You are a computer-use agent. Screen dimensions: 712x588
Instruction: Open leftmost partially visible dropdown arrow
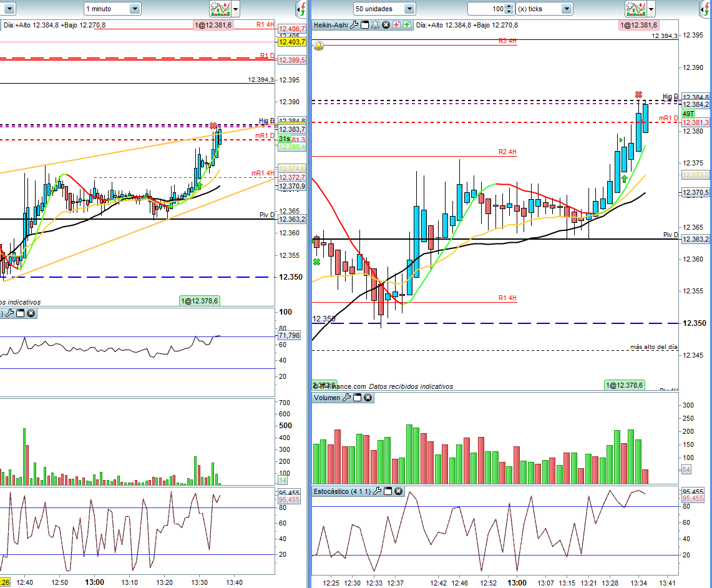[x=9, y=9]
